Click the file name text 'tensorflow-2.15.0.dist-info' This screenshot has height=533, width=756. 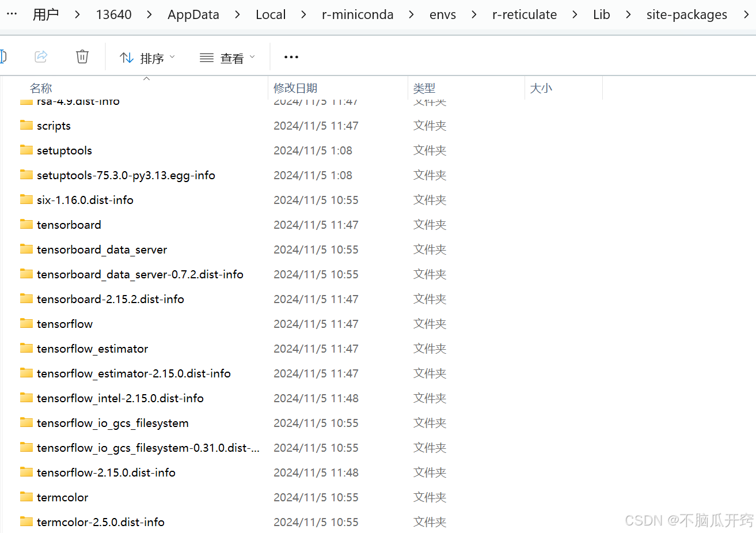[x=106, y=472]
